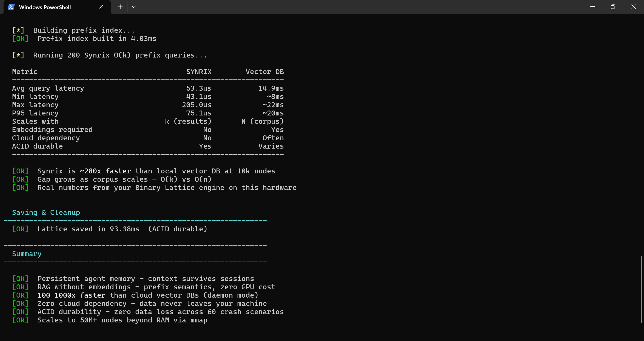Open a new tab with plus button
The width and height of the screenshot is (644, 341).
(120, 7)
